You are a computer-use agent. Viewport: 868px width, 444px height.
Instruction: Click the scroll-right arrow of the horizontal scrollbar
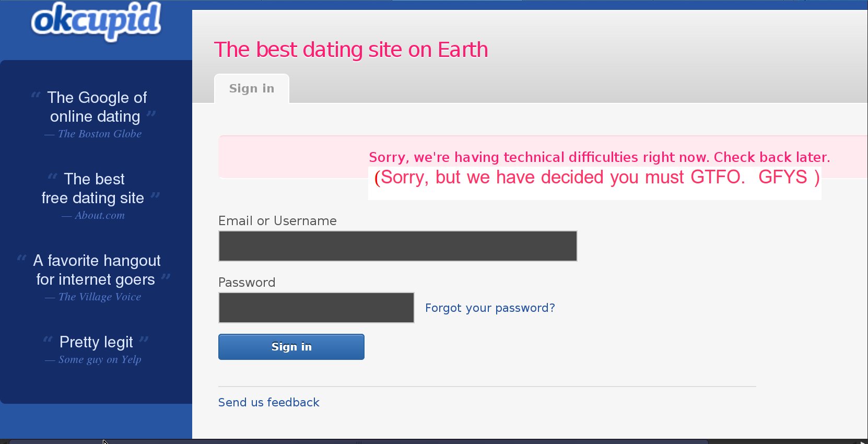pyautogui.click(x=863, y=441)
